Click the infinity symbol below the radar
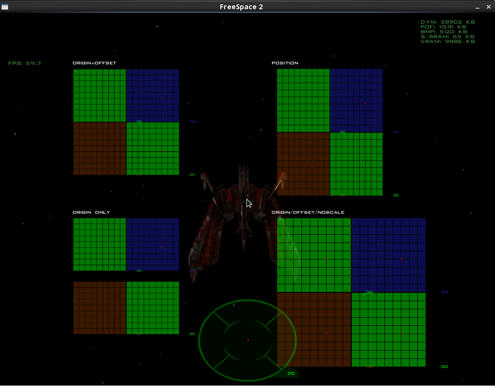Image resolution: width=495 pixels, height=386 pixels. click(291, 373)
